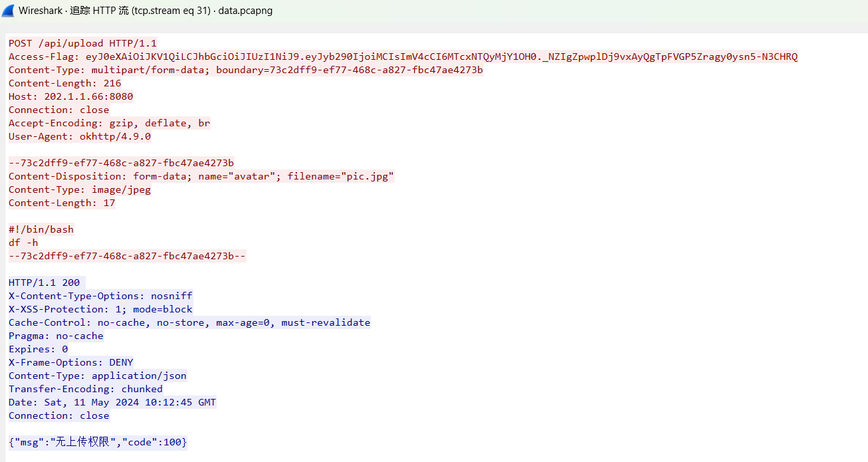Click the Access-Flag header line with token

click(403, 57)
